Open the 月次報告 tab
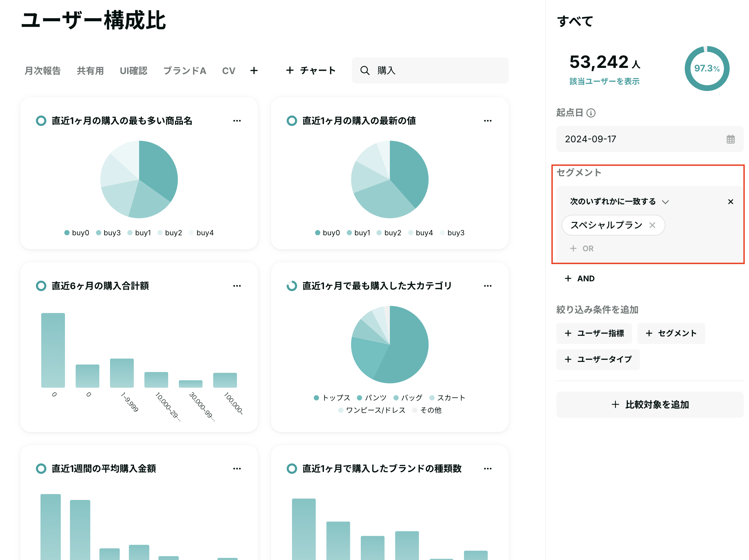This screenshot has width=749, height=560. coord(42,70)
